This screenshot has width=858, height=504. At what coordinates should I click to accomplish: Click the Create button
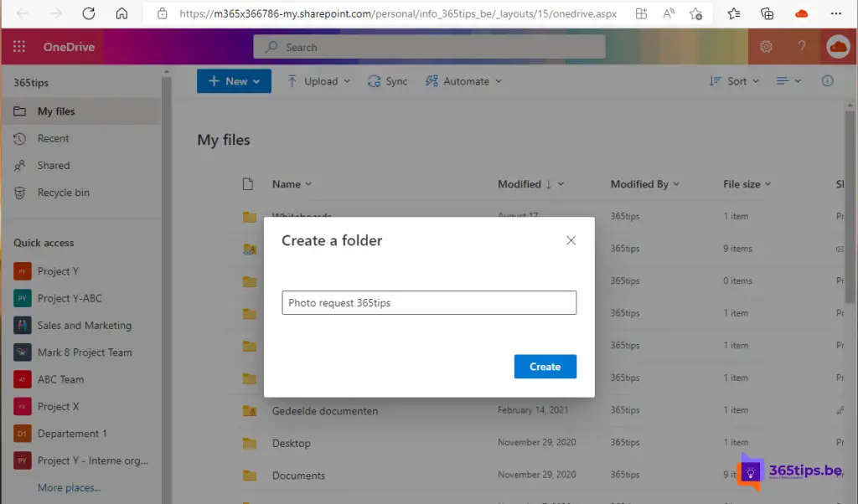click(x=545, y=367)
